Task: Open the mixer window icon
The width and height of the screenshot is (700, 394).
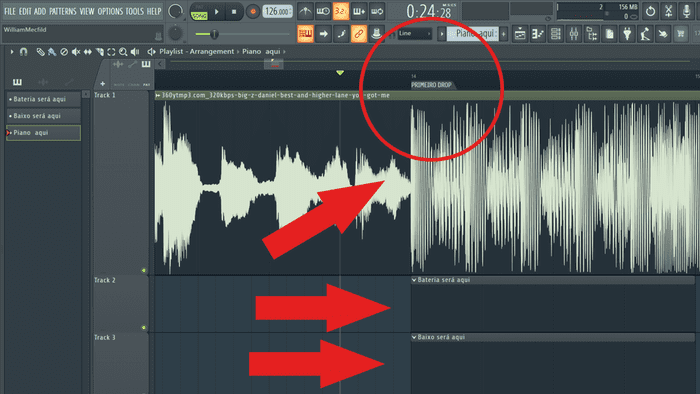Action: click(x=574, y=34)
